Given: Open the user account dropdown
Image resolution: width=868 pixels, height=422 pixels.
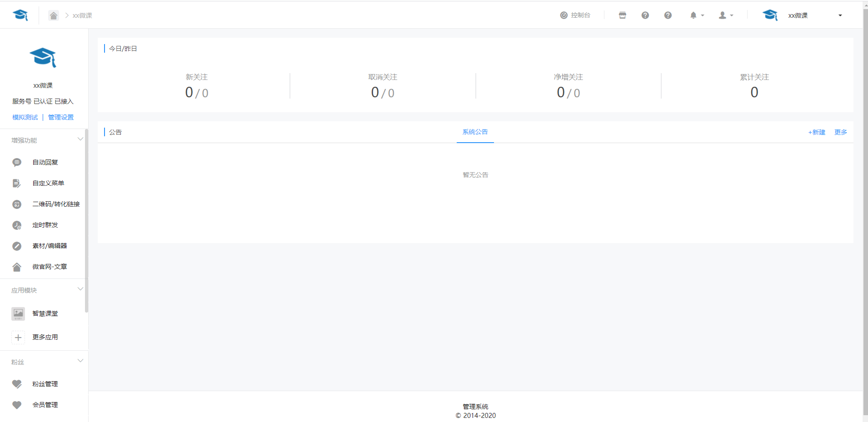Looking at the screenshot, I should click(x=726, y=15).
